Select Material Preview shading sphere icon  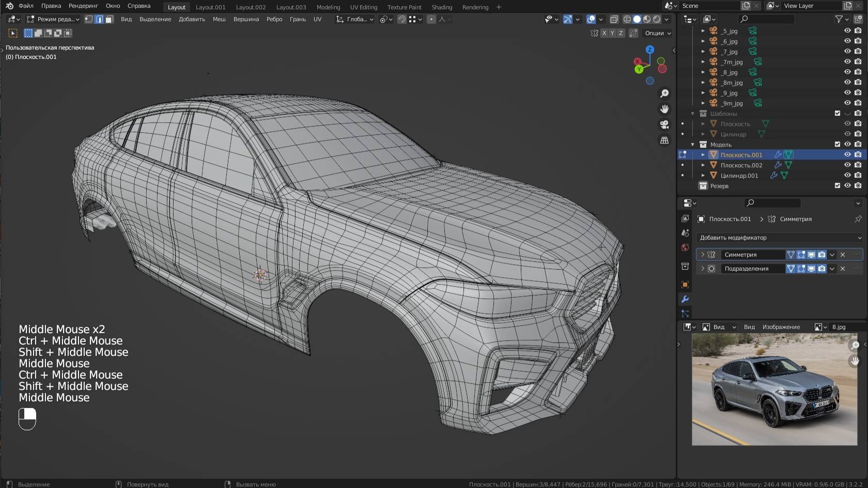646,19
